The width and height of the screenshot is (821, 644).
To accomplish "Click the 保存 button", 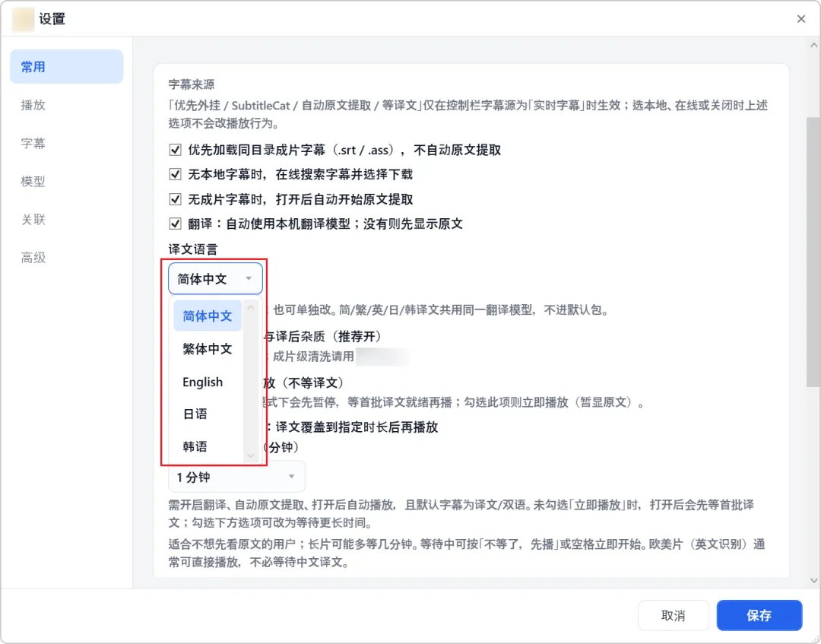I will [759, 615].
